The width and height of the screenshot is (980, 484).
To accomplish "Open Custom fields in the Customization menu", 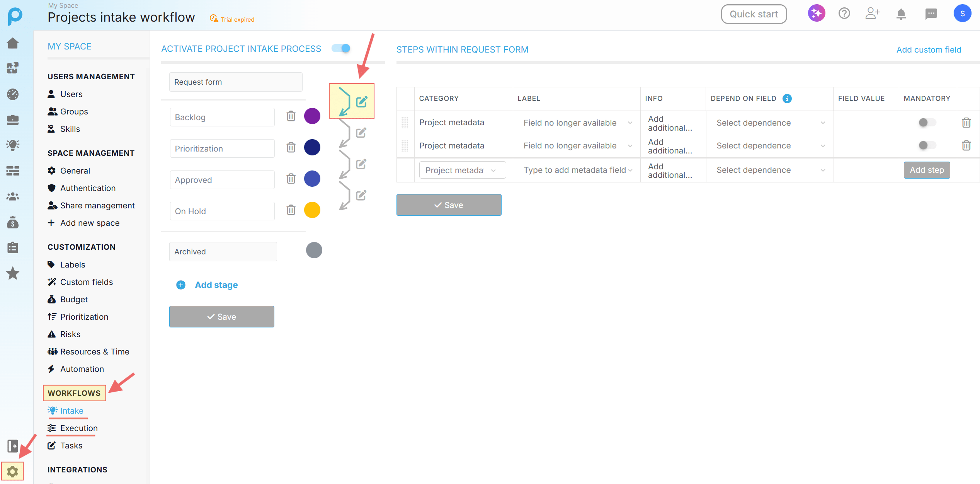I will (x=86, y=282).
